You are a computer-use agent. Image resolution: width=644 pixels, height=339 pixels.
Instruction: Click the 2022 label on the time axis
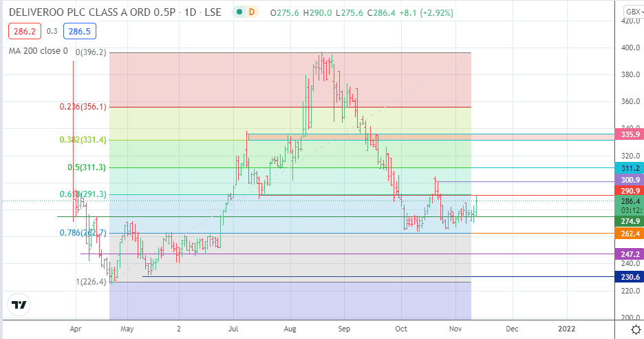[567, 329]
